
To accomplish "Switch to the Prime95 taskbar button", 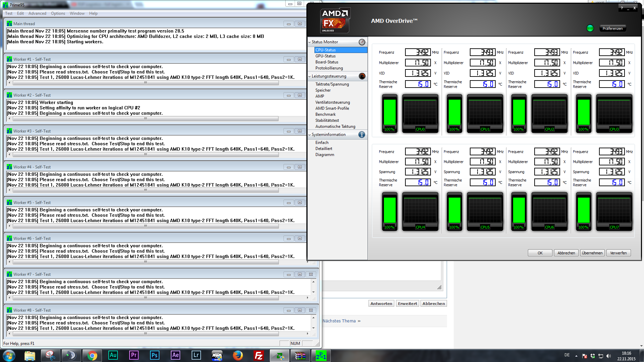I will pyautogui.click(x=321, y=355).
